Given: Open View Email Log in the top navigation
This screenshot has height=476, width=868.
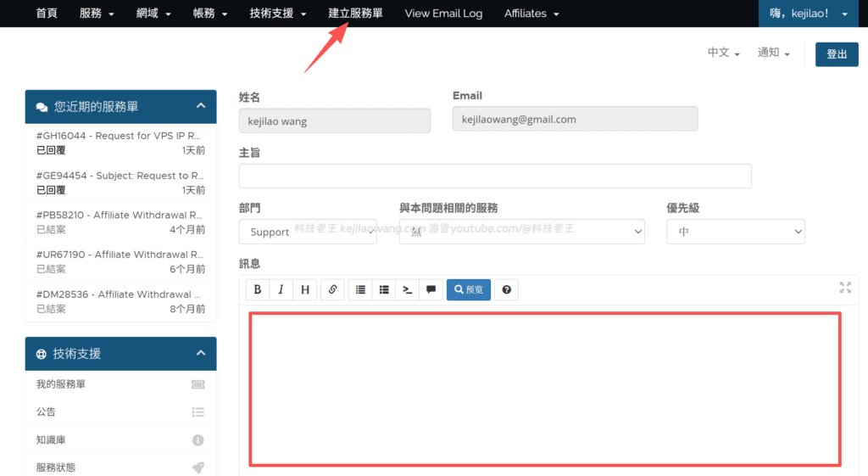Looking at the screenshot, I should click(x=443, y=14).
